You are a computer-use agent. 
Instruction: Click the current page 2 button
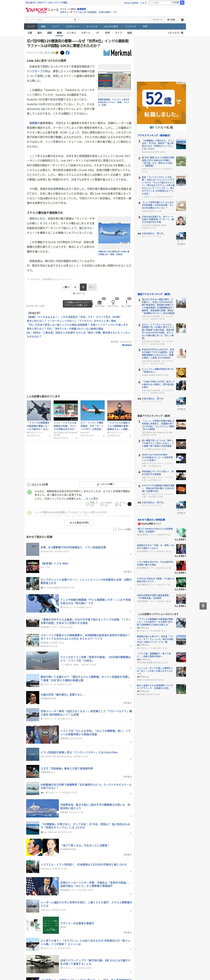pos(83,287)
